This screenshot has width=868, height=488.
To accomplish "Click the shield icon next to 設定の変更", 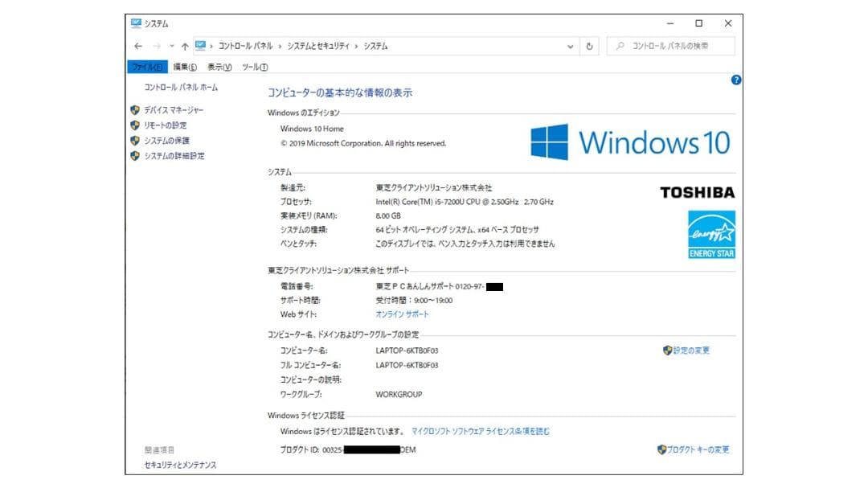I will click(666, 350).
